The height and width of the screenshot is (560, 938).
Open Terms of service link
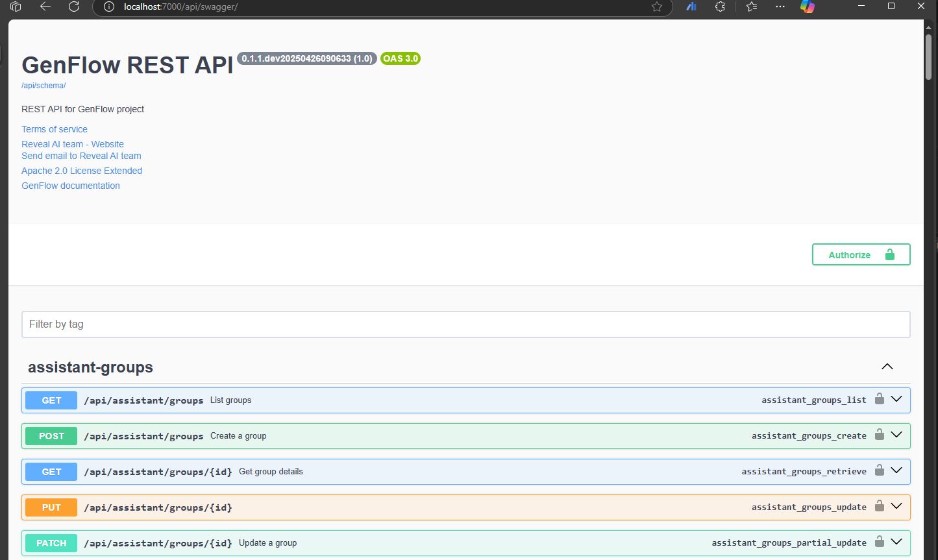tap(55, 129)
